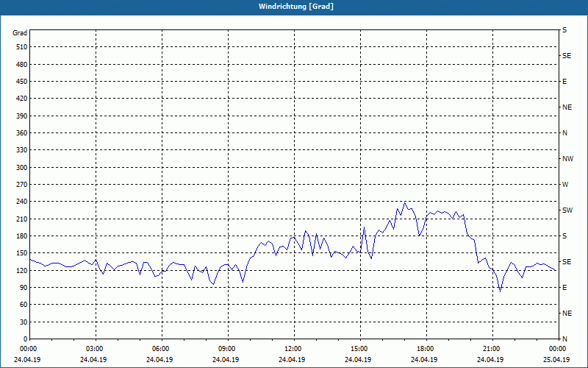Click the 150 y-axis value
The height and width of the screenshot is (368, 588).
tap(22, 253)
